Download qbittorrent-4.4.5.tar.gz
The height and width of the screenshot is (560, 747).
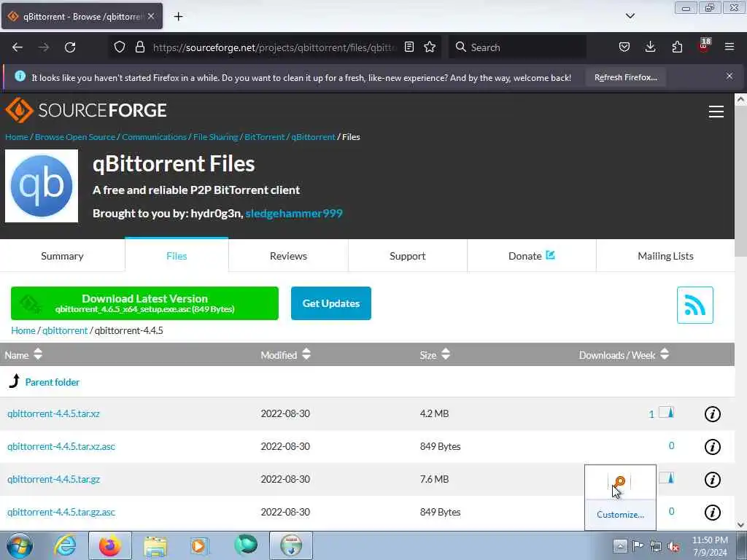(53, 479)
